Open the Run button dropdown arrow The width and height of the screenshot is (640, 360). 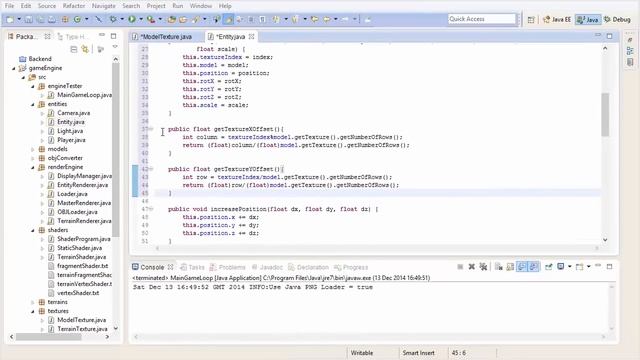141,19
